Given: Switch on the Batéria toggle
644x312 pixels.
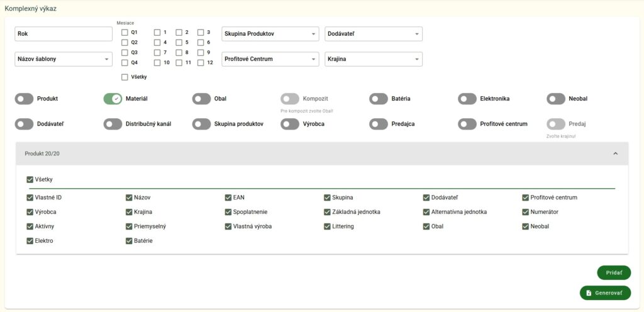Looking at the screenshot, I should [x=379, y=99].
